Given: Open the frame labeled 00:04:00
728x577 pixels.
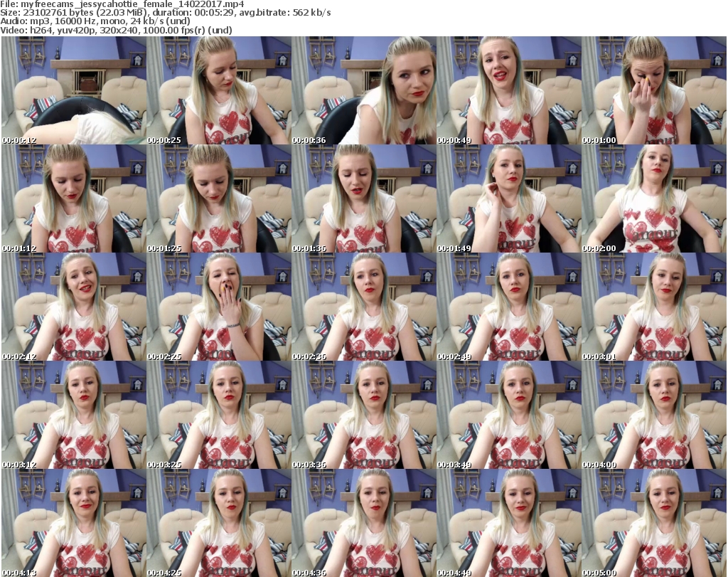Looking at the screenshot, I should tap(654, 415).
